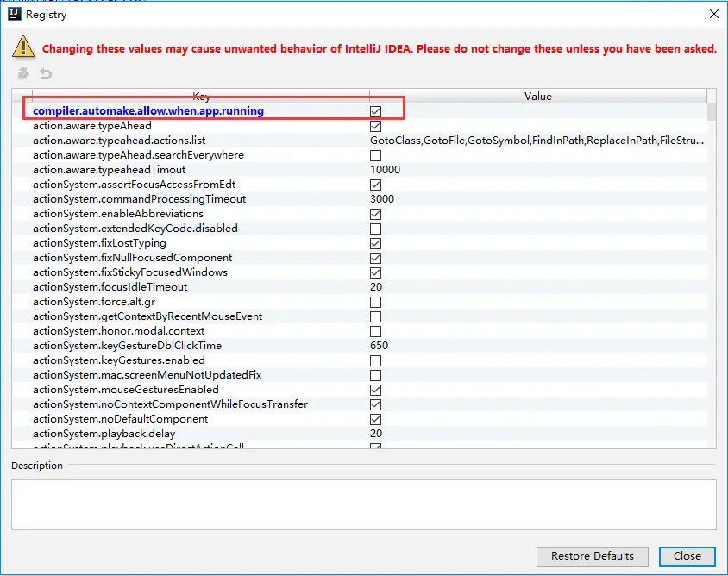Click the IntelliJ logo in the title bar
The height and width of the screenshot is (576, 728).
15,14
